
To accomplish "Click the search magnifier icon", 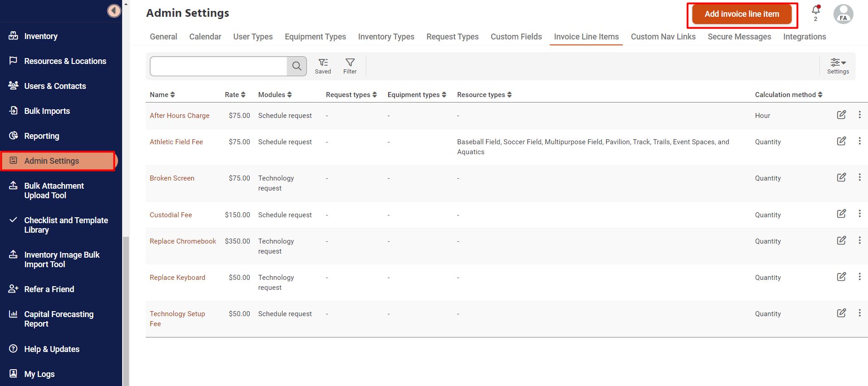I will (x=297, y=66).
